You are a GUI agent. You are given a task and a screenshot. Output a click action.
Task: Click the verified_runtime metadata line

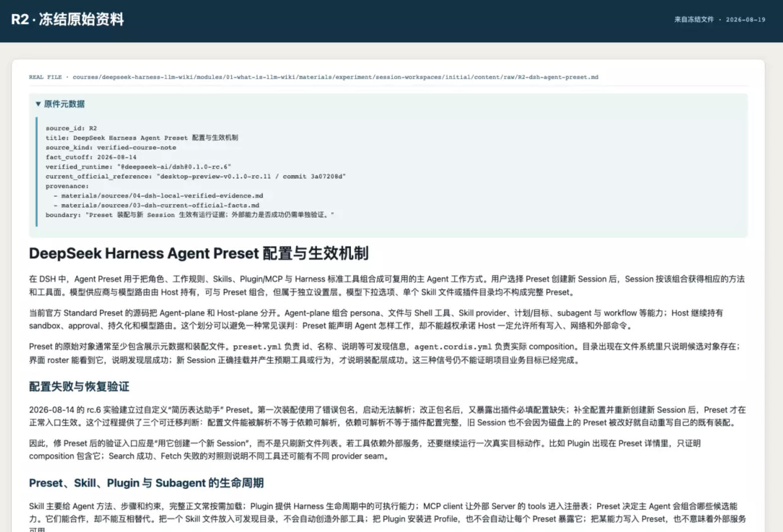[x=138, y=167]
